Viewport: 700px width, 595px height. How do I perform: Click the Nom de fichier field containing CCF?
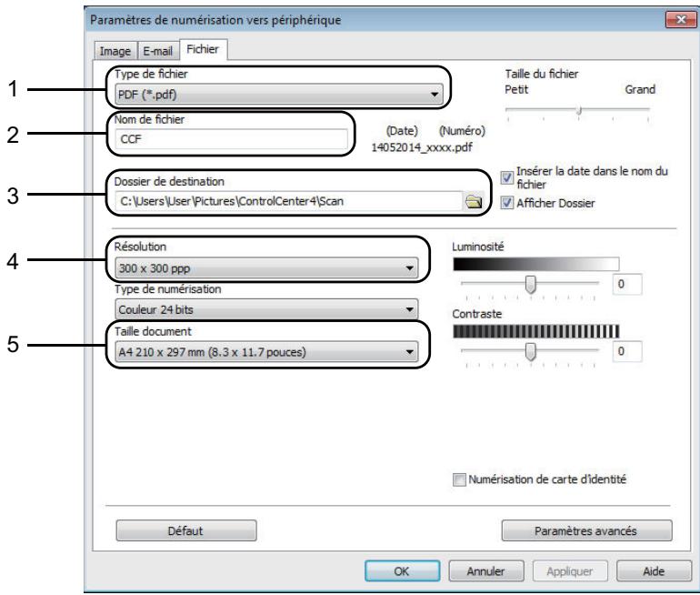tap(231, 139)
